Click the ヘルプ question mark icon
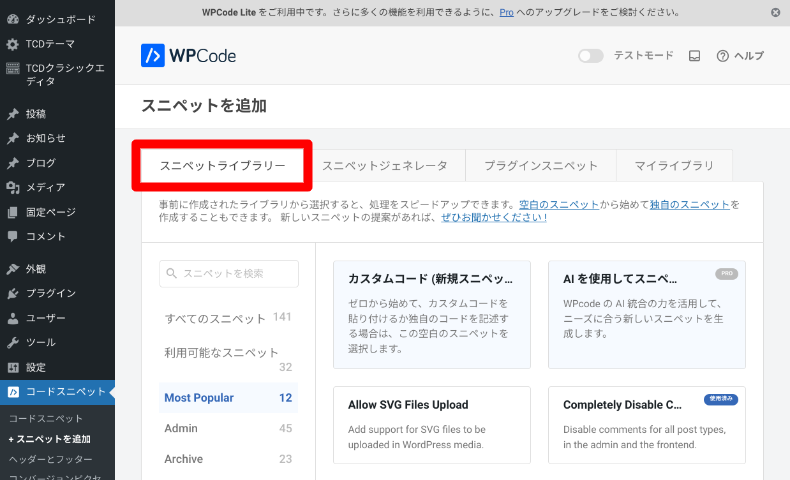 pos(722,56)
